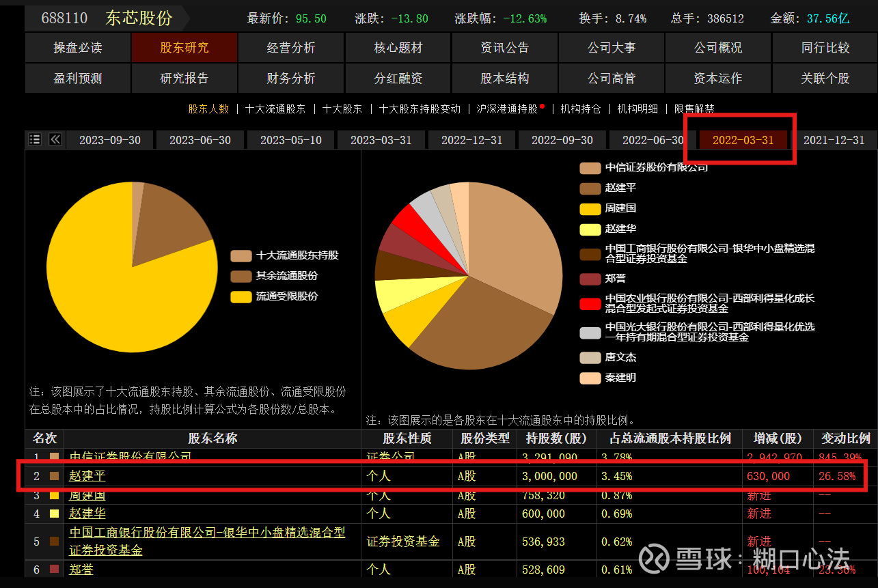The width and height of the screenshot is (878, 588).
Task: Select the 2023-06-30 report date tab
Action: [x=200, y=139]
